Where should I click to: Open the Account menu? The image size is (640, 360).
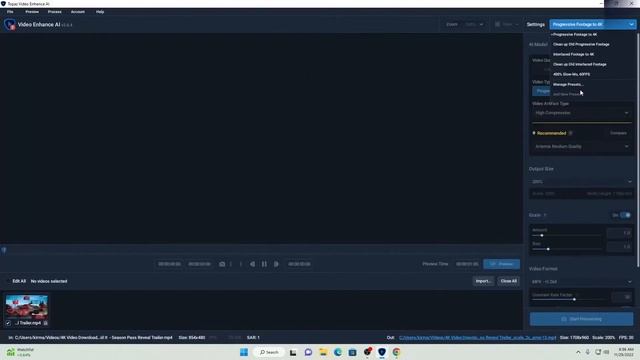tap(78, 12)
